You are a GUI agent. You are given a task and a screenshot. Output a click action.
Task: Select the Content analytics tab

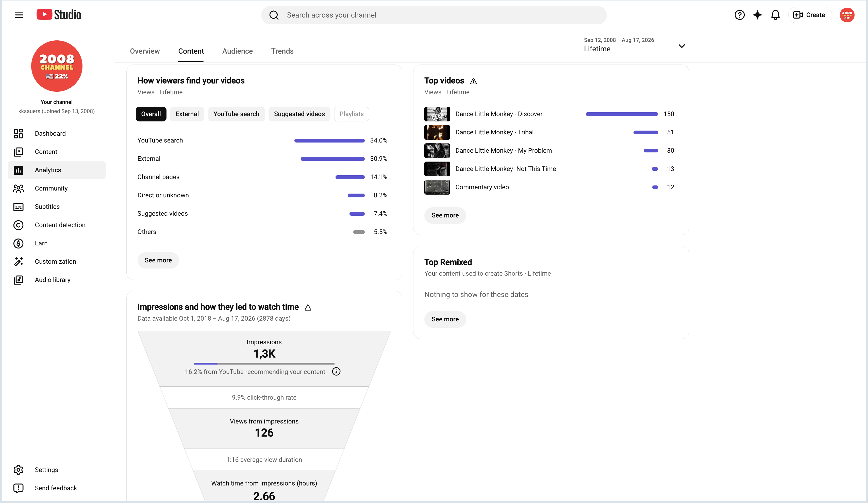(x=191, y=51)
